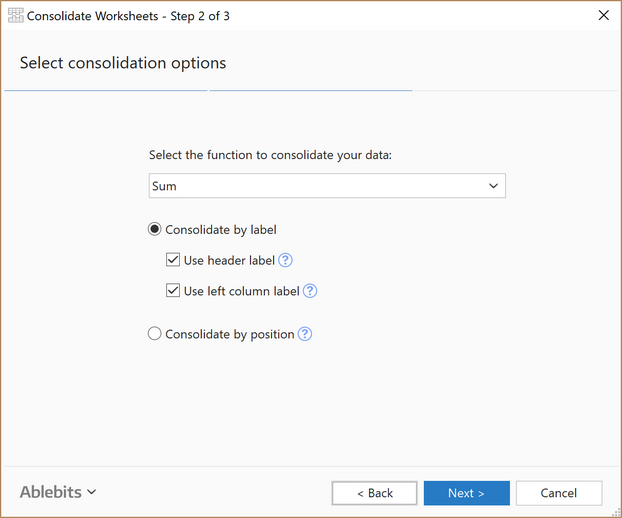
Task: Cancel the consolidation wizard
Action: (559, 493)
